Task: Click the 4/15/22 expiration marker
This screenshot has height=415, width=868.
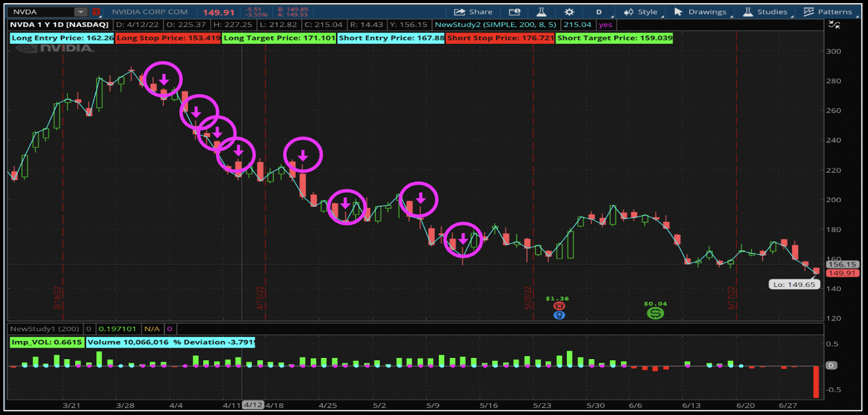Action: click(261, 297)
